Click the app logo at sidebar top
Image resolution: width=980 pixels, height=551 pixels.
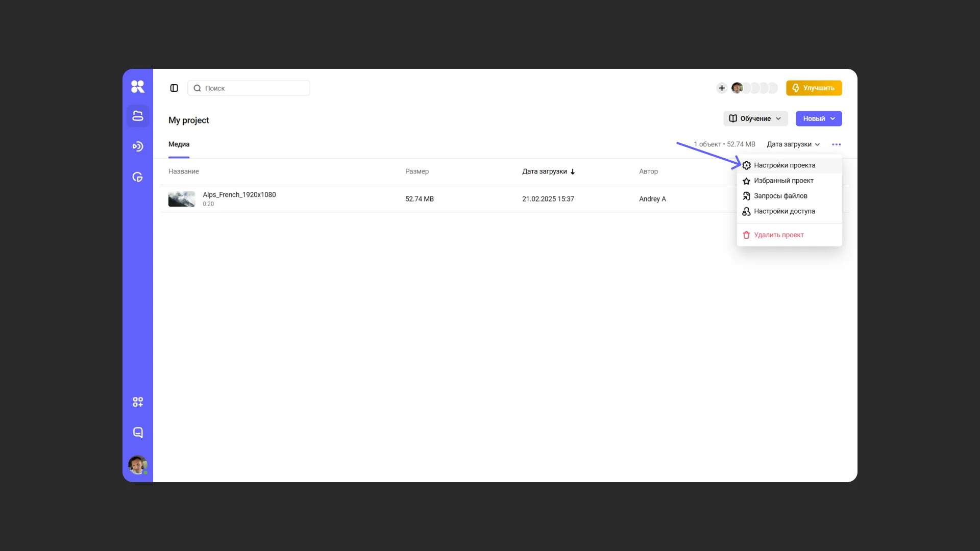(x=138, y=87)
